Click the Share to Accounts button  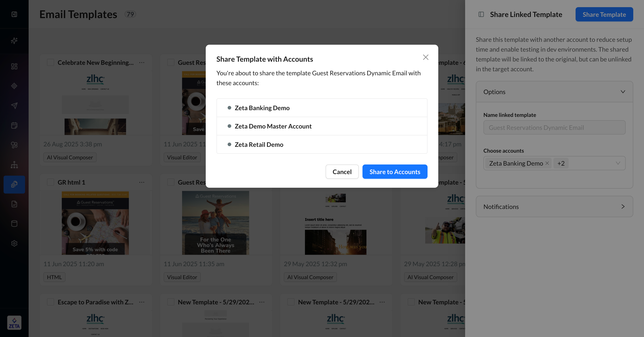coord(395,172)
